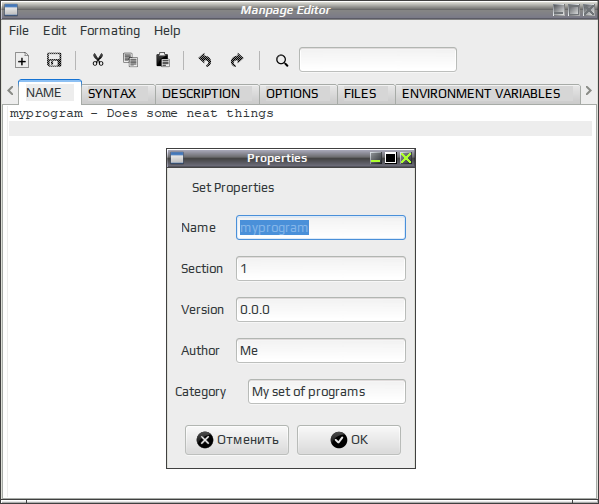Click the Search magnifier icon
The image size is (599, 504).
click(x=282, y=60)
